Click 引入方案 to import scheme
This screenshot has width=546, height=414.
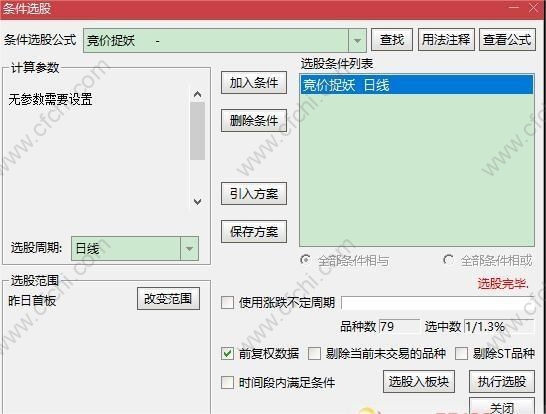point(254,194)
